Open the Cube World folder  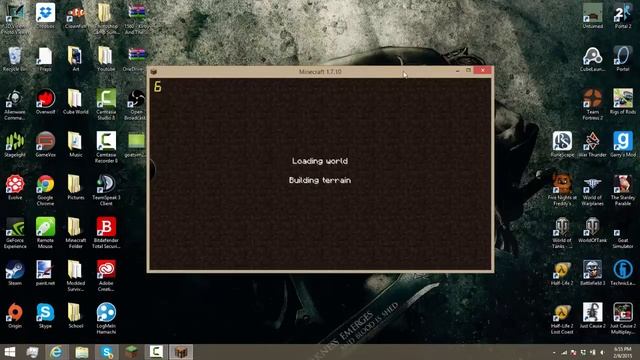pyautogui.click(x=76, y=101)
